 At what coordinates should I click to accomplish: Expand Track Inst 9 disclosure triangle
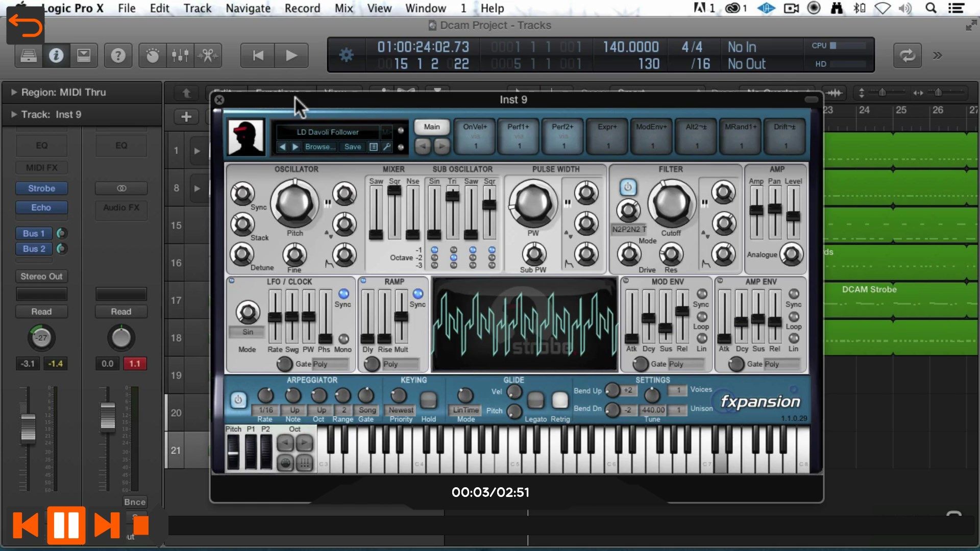pos(14,114)
